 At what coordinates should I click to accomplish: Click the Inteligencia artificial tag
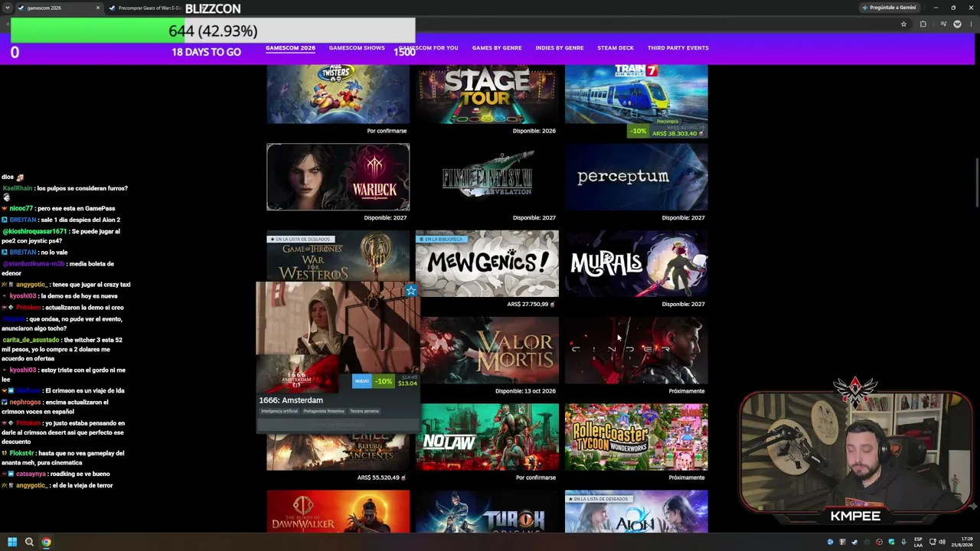point(279,411)
